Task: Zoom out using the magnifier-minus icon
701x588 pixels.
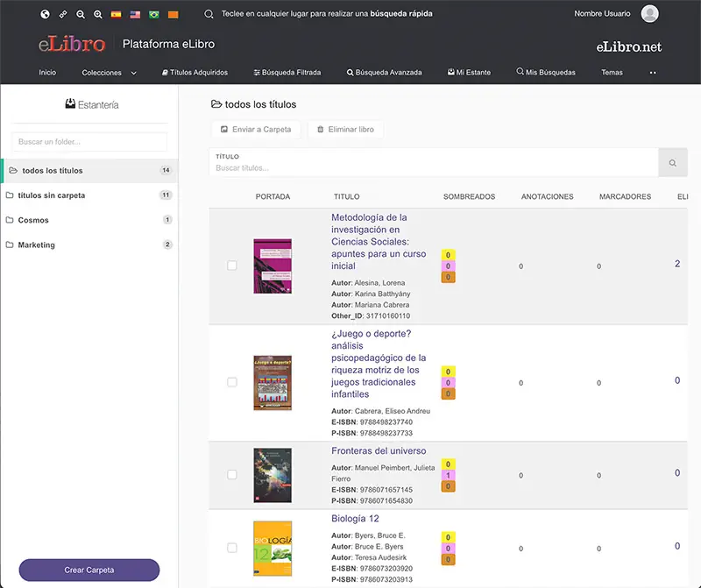Action: tap(81, 14)
